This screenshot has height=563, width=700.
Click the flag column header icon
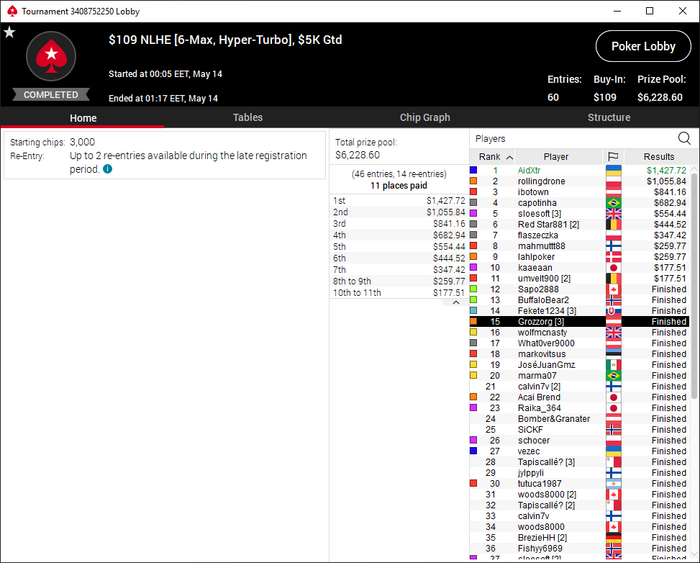[x=613, y=157]
